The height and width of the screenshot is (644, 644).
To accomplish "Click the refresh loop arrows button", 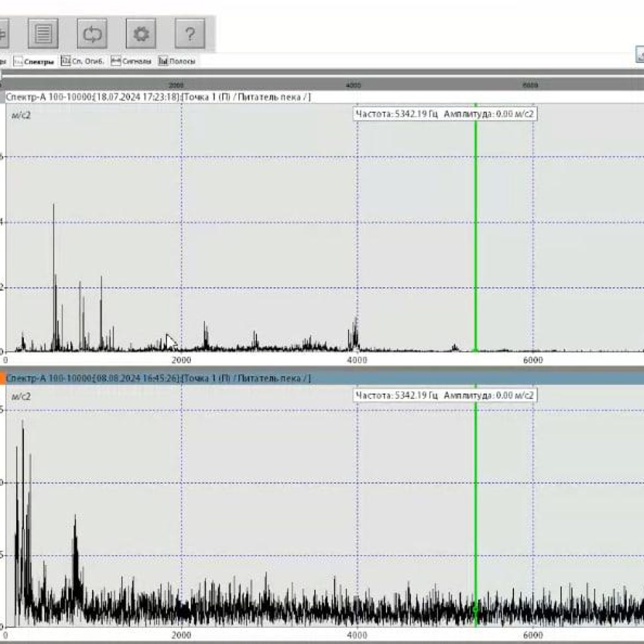I will coord(92,34).
